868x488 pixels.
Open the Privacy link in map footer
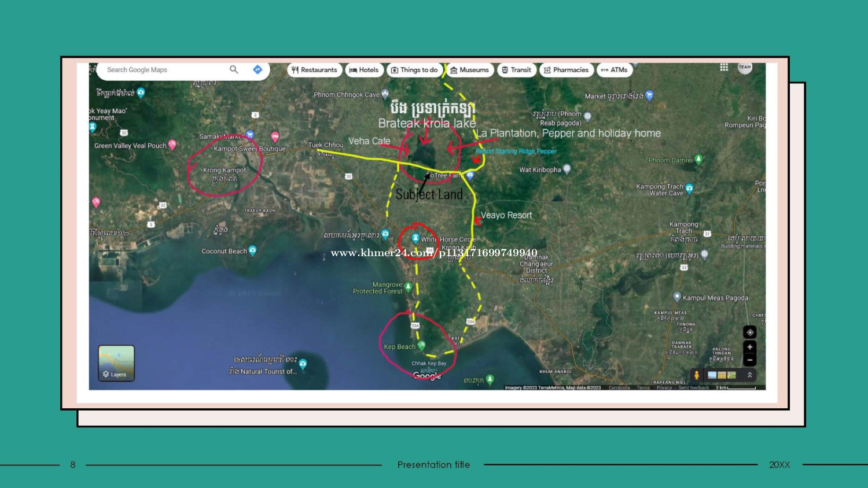pos(664,387)
